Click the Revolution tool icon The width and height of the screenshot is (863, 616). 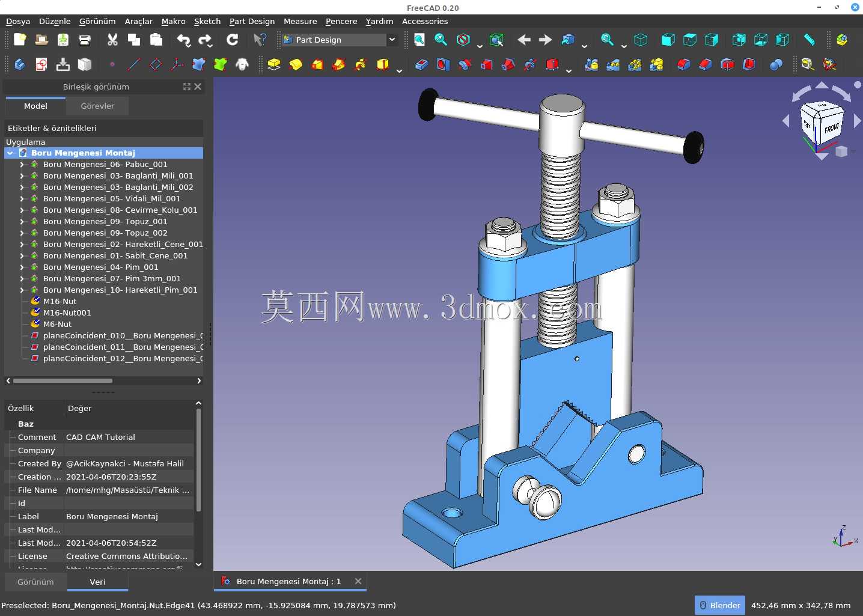296,64
